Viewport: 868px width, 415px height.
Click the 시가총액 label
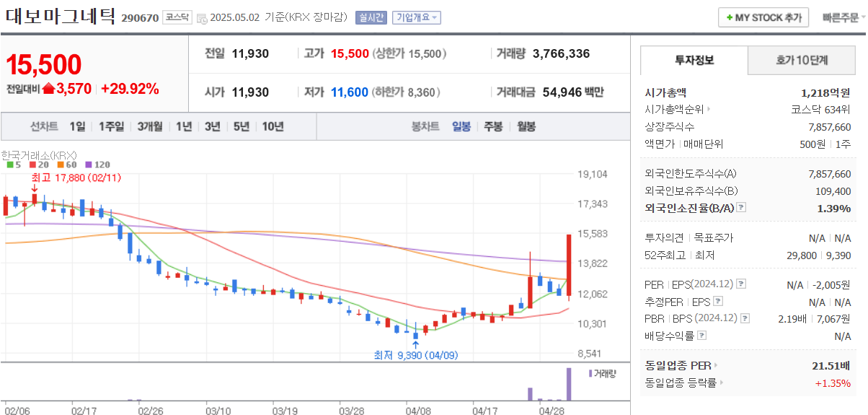[x=665, y=93]
